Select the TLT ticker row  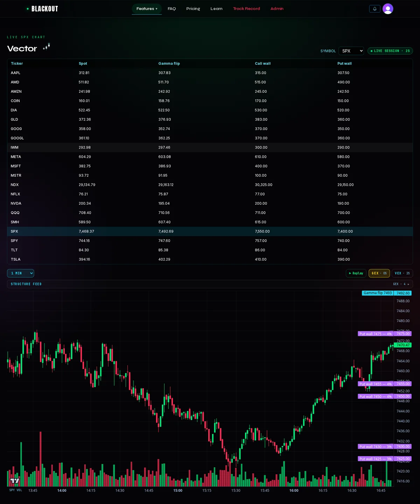(210, 250)
